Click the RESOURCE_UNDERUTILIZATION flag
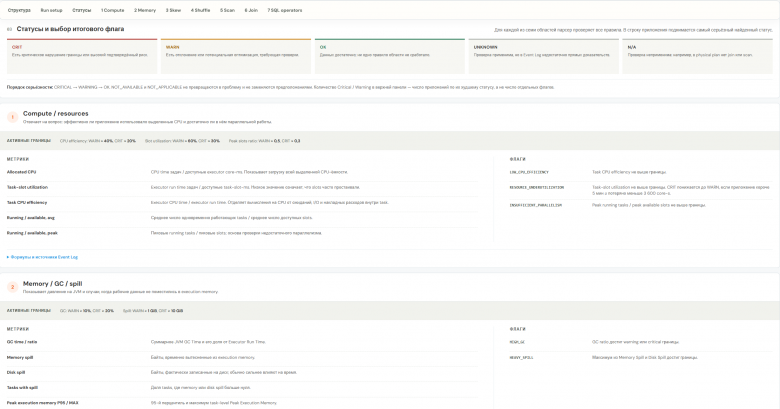Image resolution: width=780 pixels, height=409 pixels. pyautogui.click(x=537, y=188)
